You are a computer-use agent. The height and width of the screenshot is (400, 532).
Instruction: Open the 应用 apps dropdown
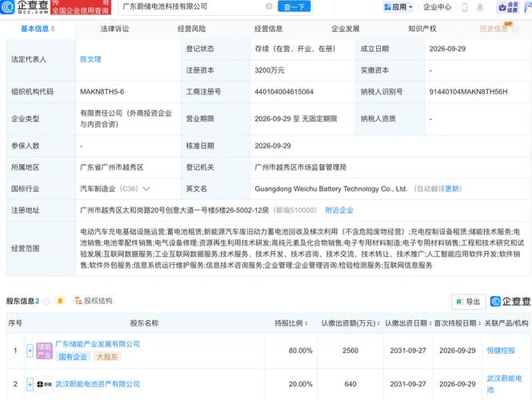(x=398, y=6)
